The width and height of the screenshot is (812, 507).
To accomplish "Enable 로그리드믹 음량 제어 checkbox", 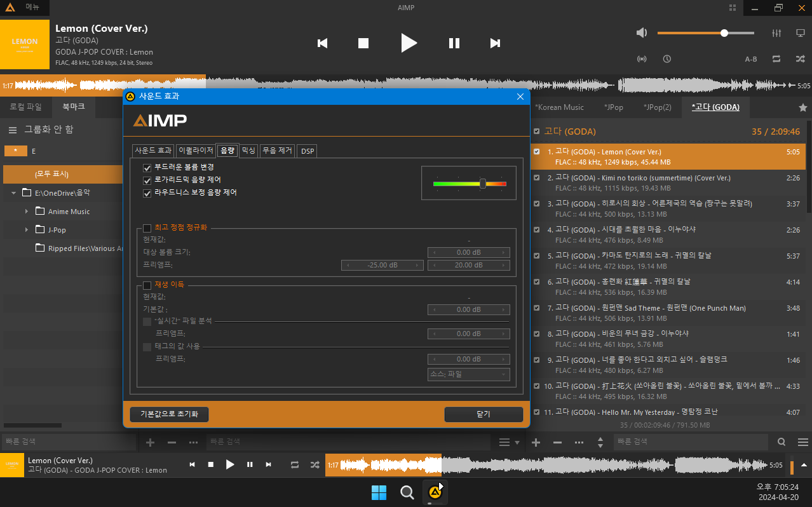I will pos(147,180).
